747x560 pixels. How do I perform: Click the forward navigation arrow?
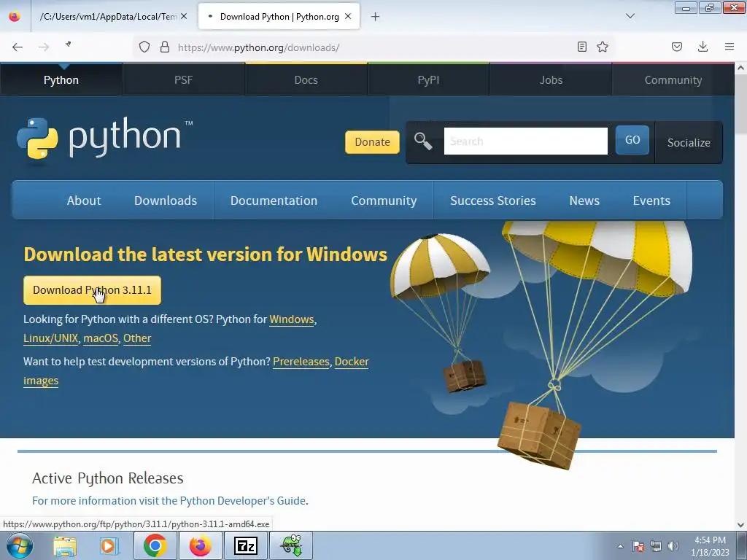[44, 47]
